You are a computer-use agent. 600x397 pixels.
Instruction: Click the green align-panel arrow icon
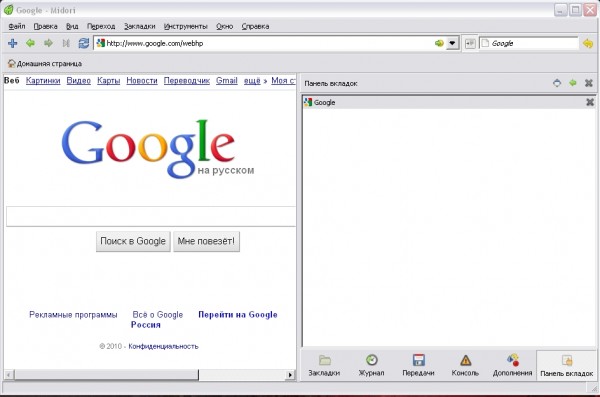[x=573, y=83]
